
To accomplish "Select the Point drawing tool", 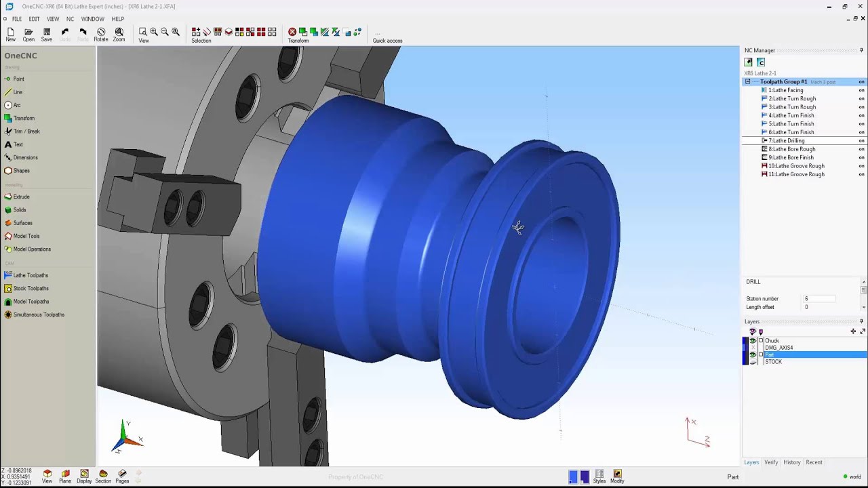I will [14, 79].
